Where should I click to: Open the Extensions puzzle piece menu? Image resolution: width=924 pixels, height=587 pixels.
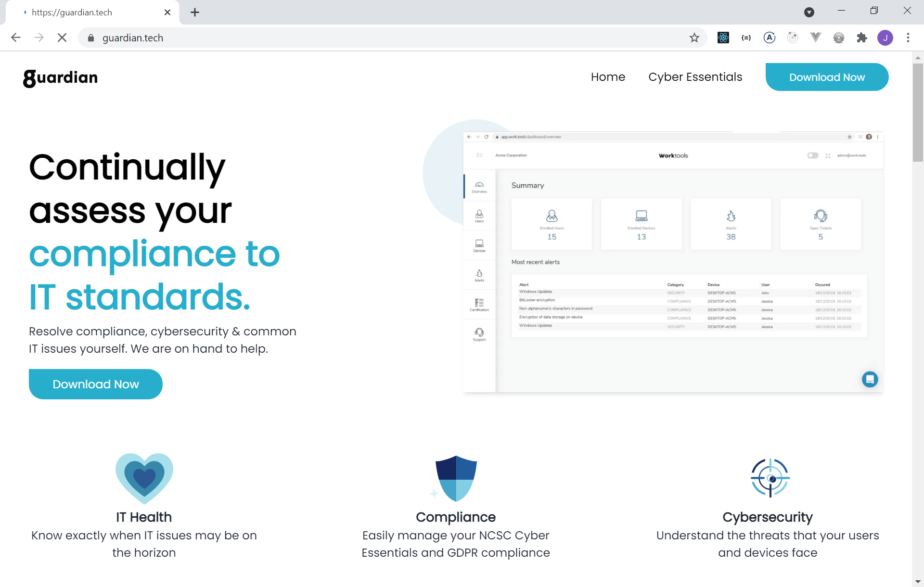click(862, 38)
